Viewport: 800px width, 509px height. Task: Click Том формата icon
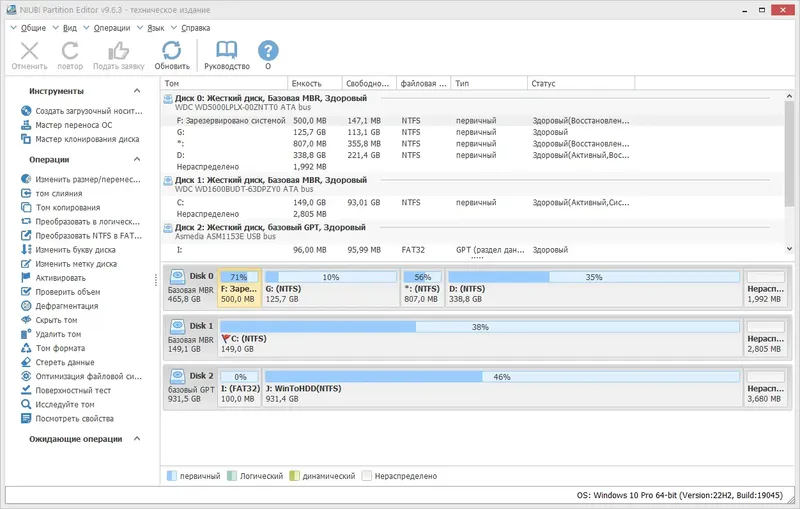point(26,348)
